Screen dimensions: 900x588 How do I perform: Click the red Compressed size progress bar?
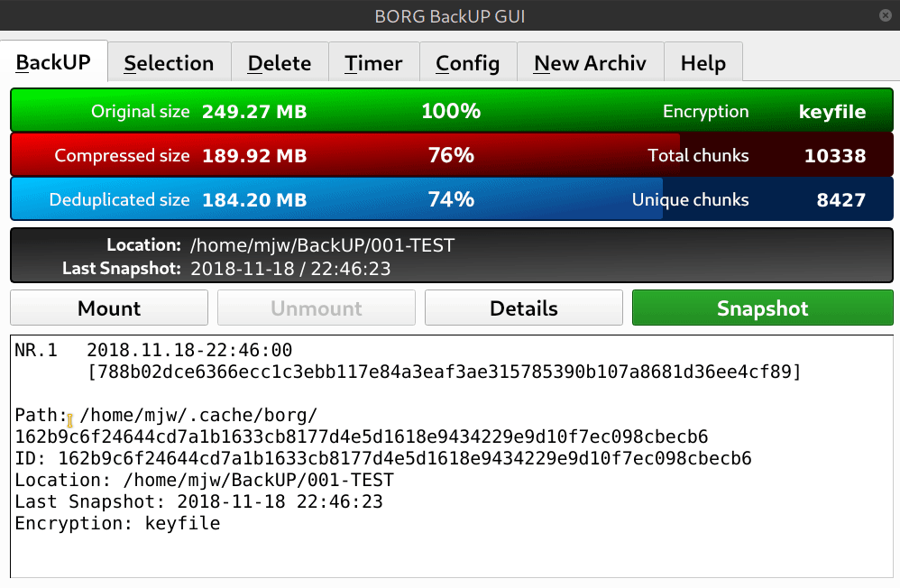(x=452, y=154)
